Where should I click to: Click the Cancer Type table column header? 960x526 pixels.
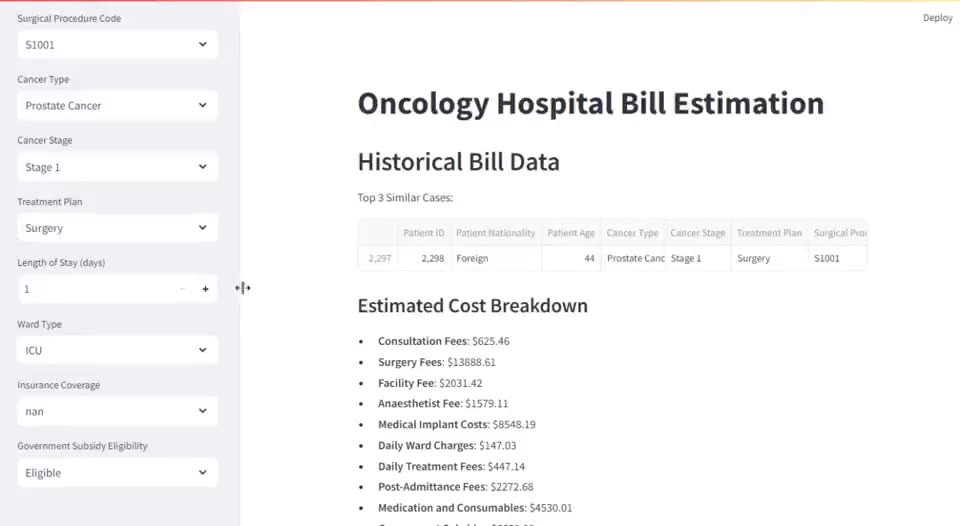(x=632, y=233)
